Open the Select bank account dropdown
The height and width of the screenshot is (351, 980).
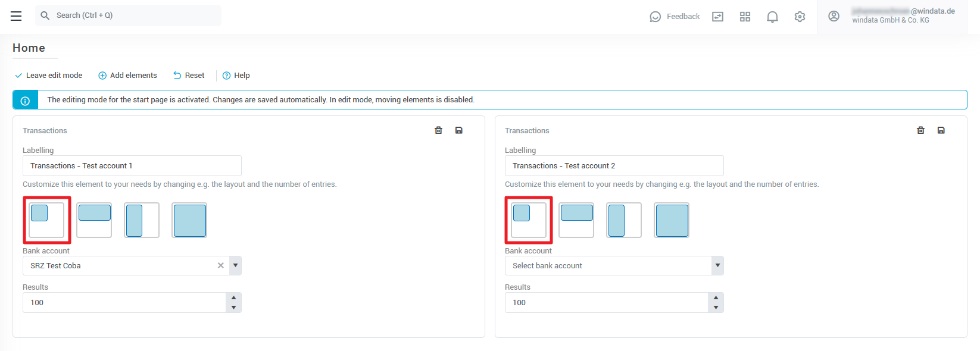[x=717, y=265]
